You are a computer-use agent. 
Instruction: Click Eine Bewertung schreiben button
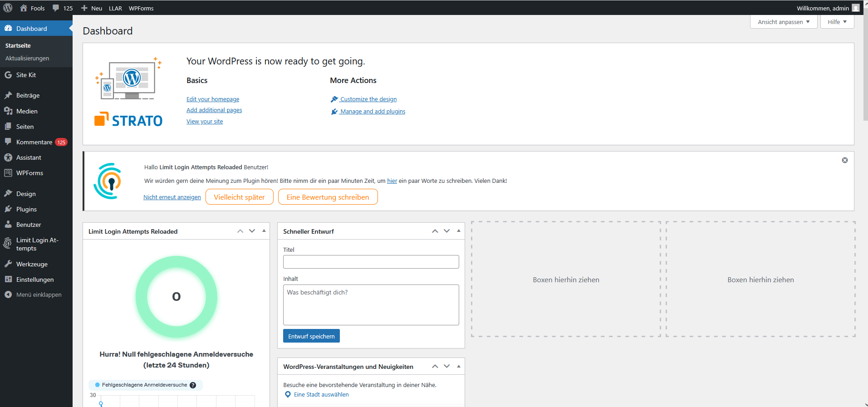click(328, 197)
